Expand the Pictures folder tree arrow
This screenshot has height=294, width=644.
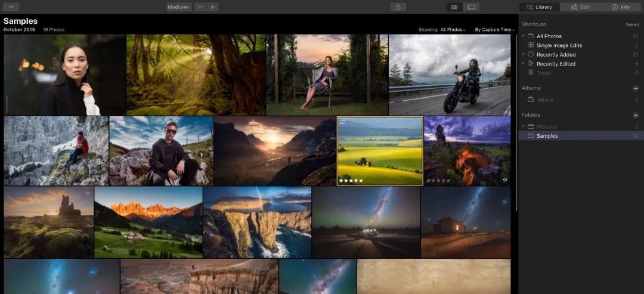[x=524, y=126]
